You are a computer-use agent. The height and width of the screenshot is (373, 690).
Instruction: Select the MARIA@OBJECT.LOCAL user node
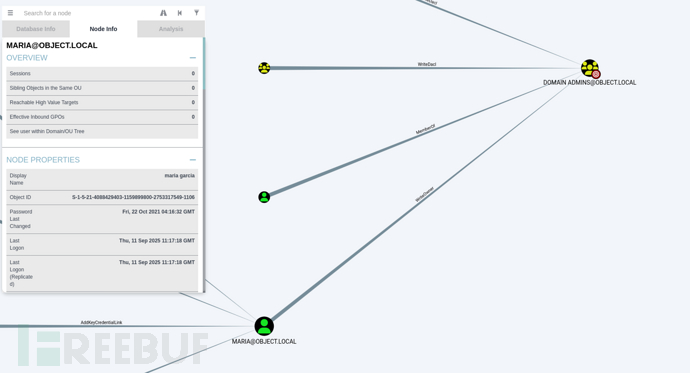[x=264, y=326]
